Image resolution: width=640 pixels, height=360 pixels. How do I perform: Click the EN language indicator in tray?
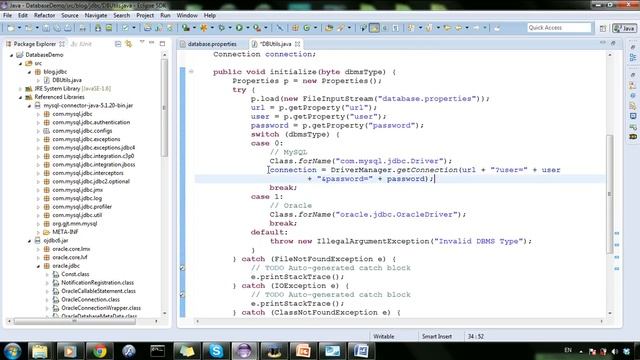[568, 350]
